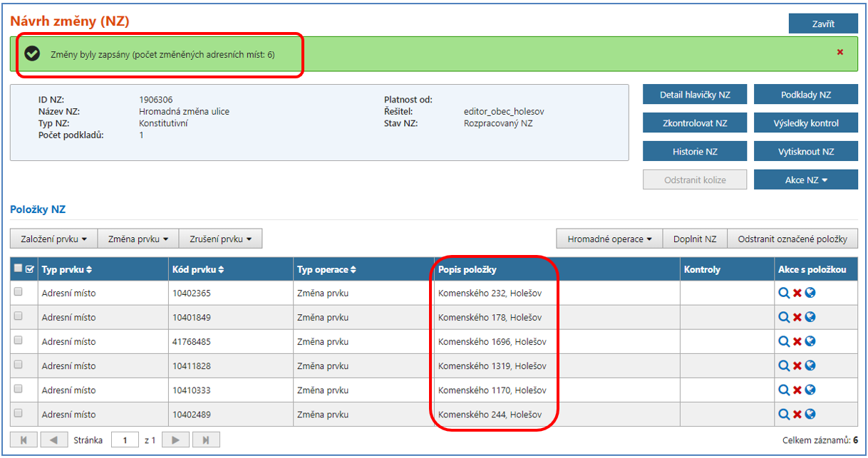Open the Hromadné operace dropdown

[x=609, y=239]
